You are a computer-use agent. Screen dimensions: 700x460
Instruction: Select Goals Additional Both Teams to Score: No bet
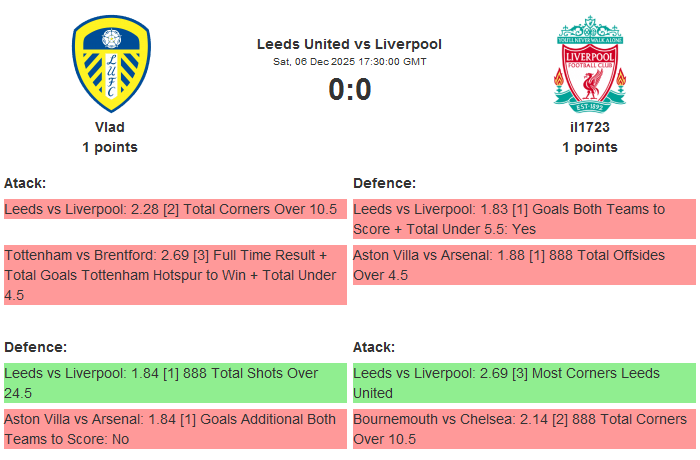(x=175, y=429)
